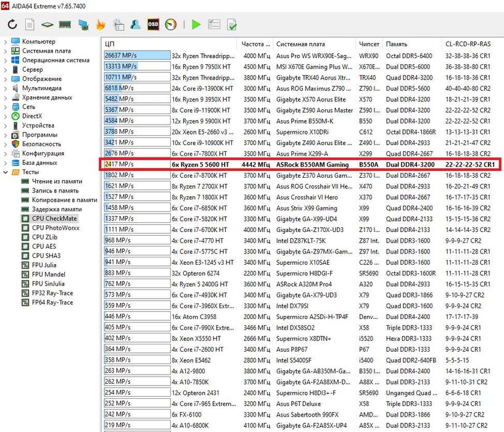This screenshot has height=432, width=504.
Task: Open the OSD panel icon
Action: point(153,24)
